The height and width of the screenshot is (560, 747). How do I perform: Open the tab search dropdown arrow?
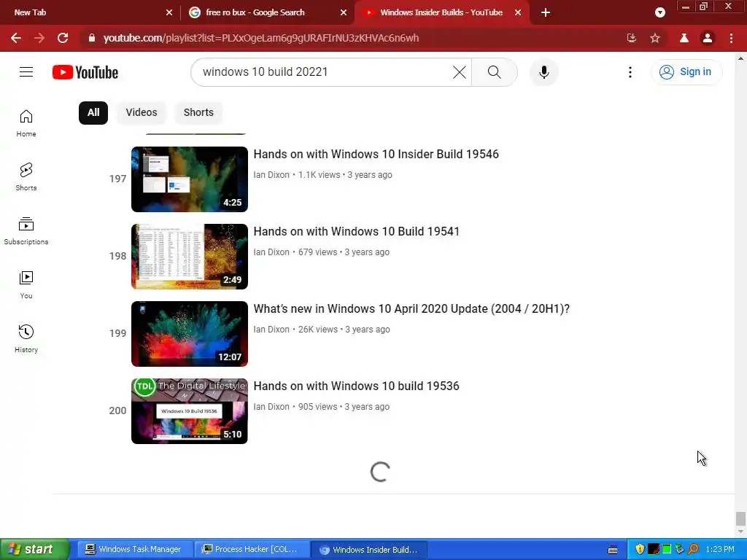point(659,12)
